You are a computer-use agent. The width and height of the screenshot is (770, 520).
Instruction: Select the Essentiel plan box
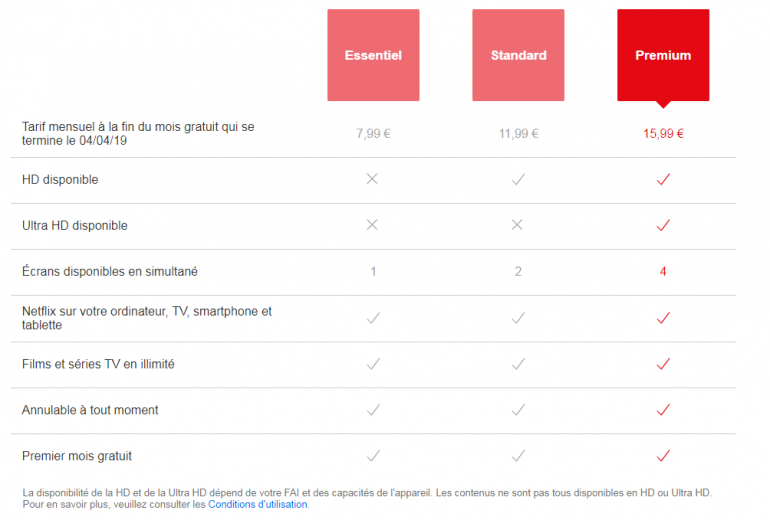click(373, 55)
